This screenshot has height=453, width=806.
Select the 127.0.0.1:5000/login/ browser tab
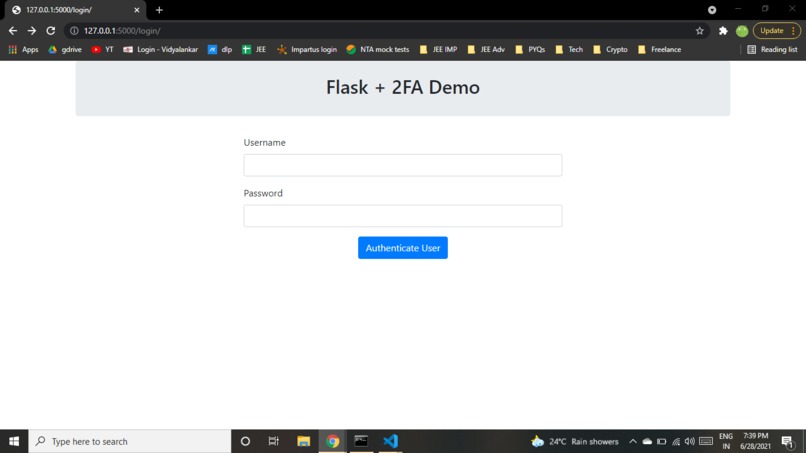[75, 10]
